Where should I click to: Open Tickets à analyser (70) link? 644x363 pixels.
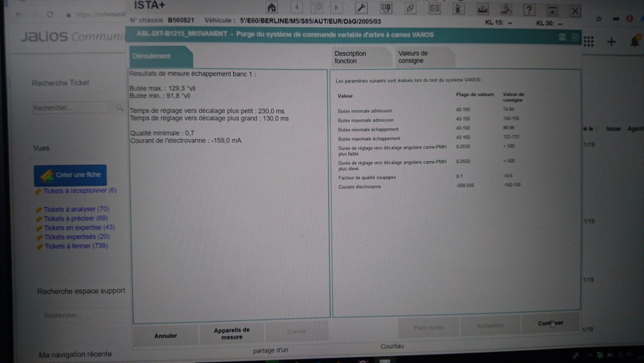coord(76,210)
